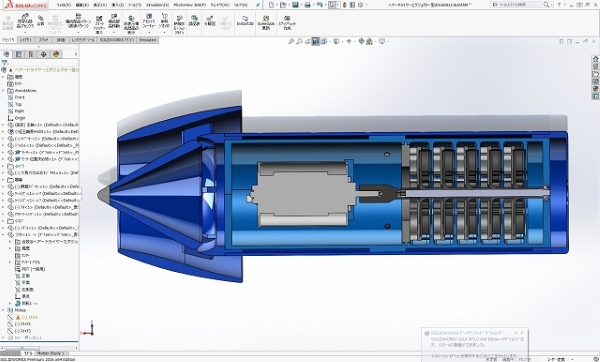Click the Select cursor tool icon
Viewport: 600px width, 362px height.
point(332,5)
